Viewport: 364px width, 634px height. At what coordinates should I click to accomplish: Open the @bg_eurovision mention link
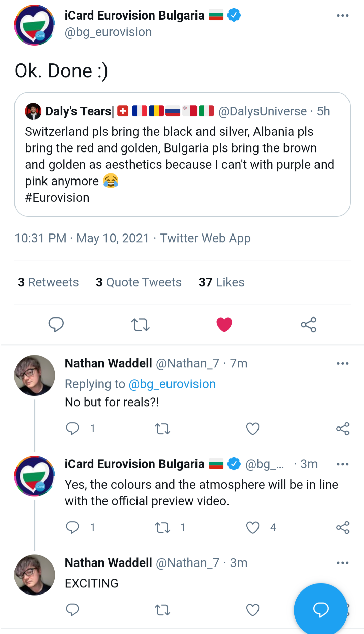coord(172,384)
